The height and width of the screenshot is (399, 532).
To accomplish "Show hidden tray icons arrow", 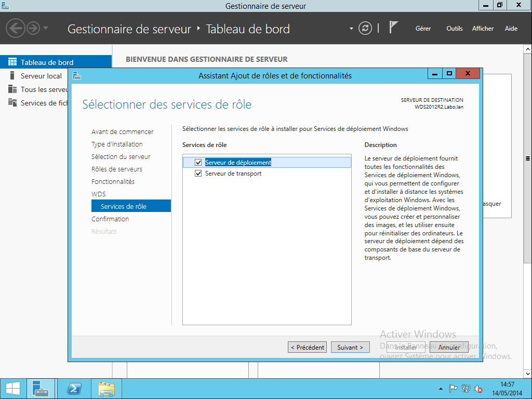I will (441, 389).
